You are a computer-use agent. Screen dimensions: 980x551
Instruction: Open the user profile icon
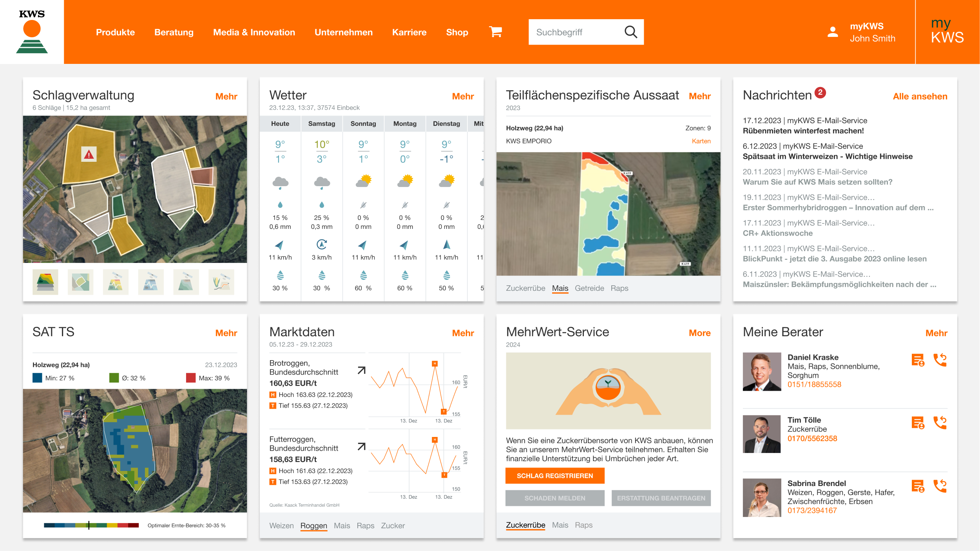pyautogui.click(x=833, y=32)
